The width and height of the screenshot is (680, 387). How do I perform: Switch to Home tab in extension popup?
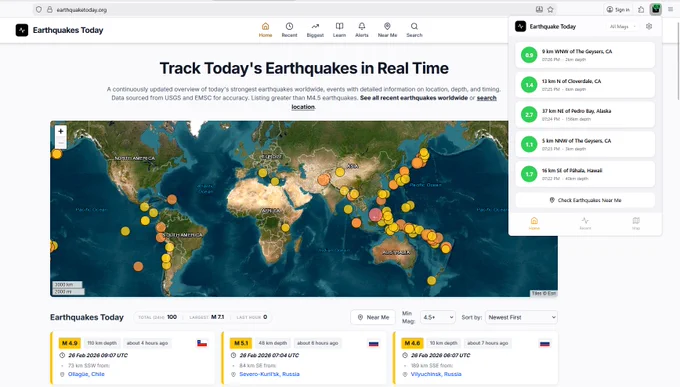[x=534, y=223]
